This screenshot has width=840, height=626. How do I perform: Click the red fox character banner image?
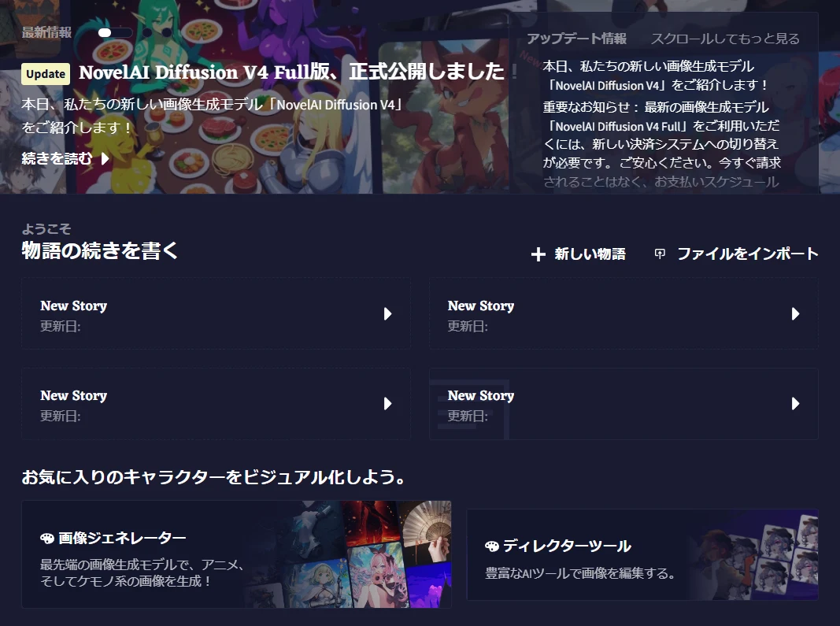click(x=445, y=118)
